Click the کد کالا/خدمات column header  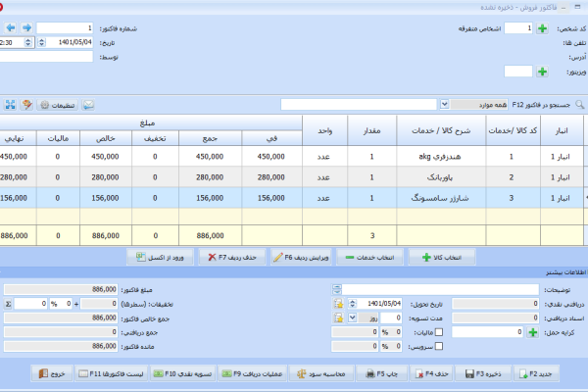pyautogui.click(x=513, y=130)
